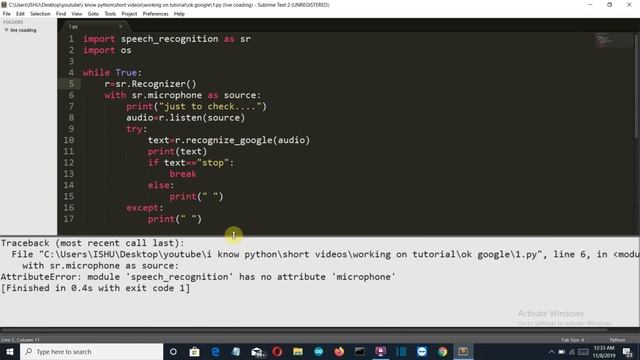Click 'recognize_google' on line 10
The width and height of the screenshot is (640, 360).
[229, 140]
